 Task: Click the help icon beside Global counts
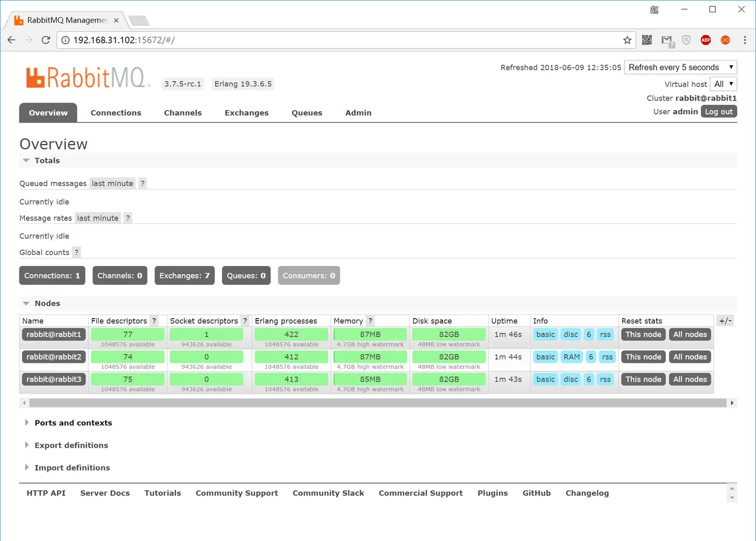77,252
